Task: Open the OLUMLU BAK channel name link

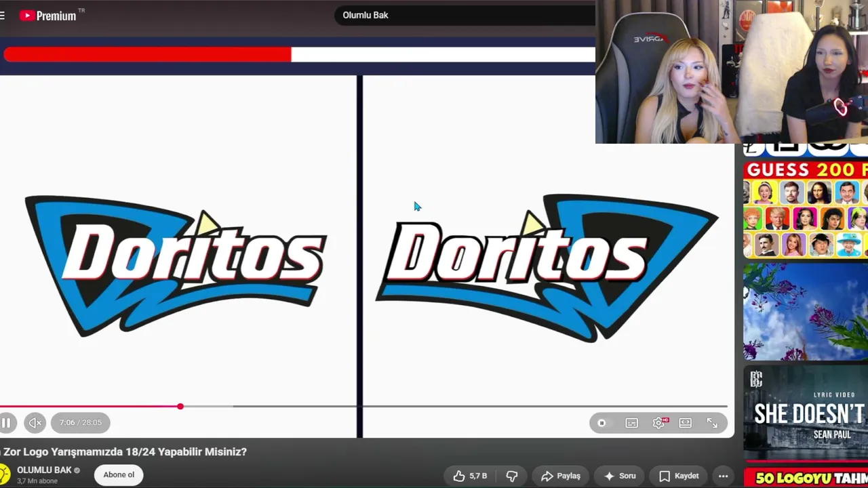Action: pos(44,470)
